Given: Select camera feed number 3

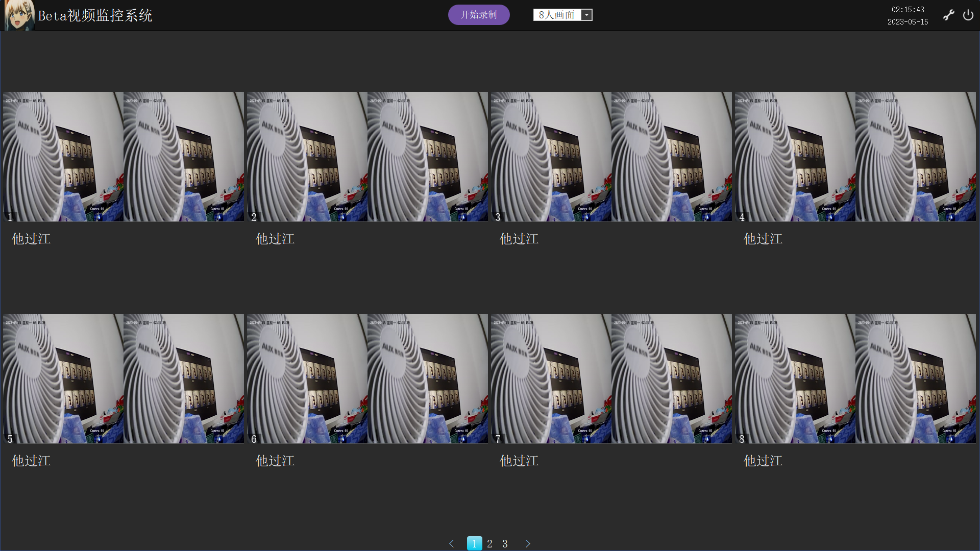Looking at the screenshot, I should click(611, 157).
